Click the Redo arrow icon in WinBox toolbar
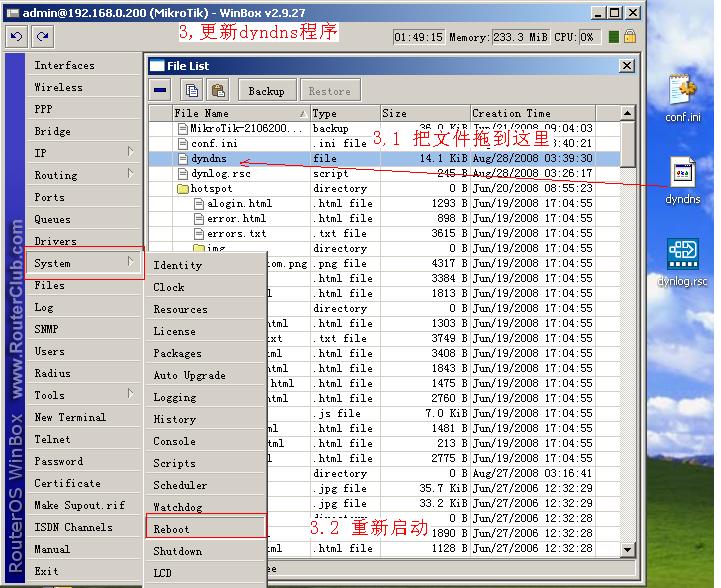 pos(43,37)
